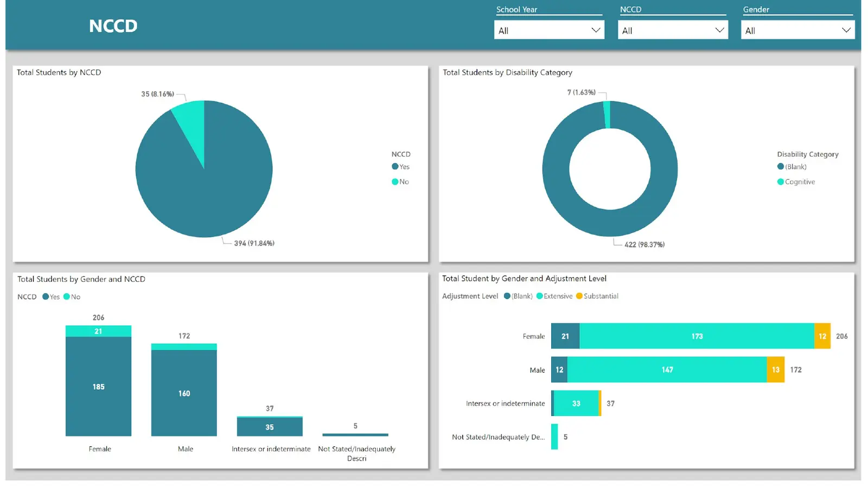
Task: Choose the Substantial legend entry
Action: 597,296
